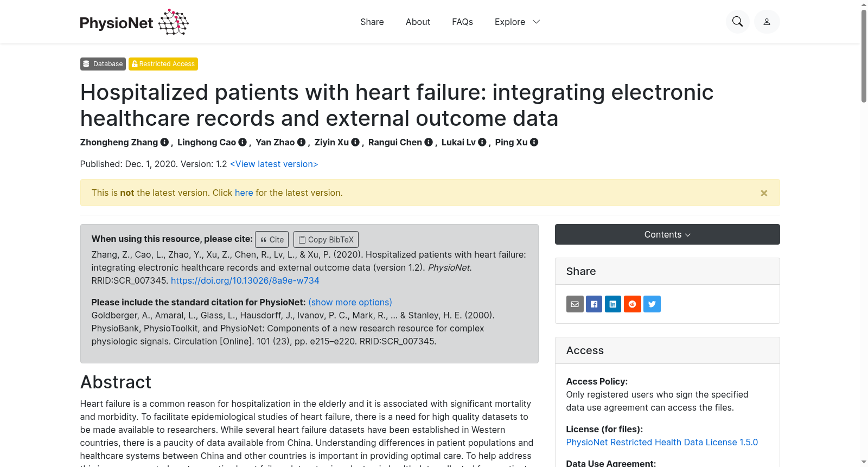Screen dimensions: 868x467
Task: Expand the Contents dropdown
Action: point(667,234)
